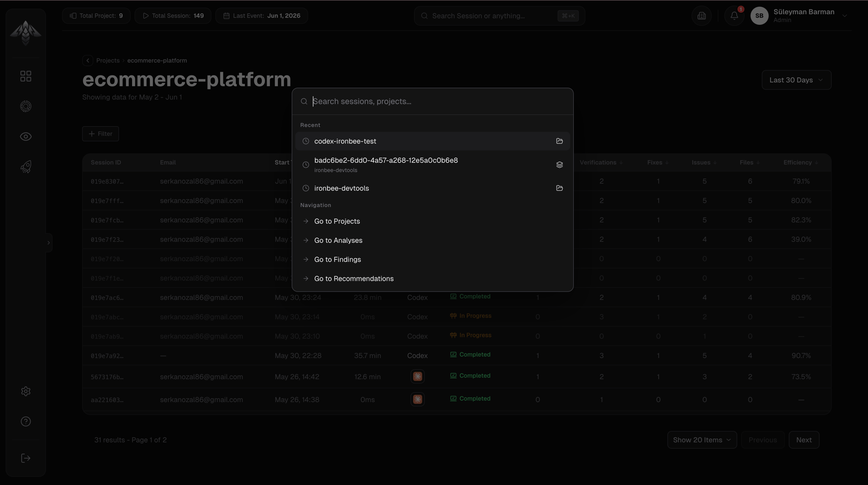Click the SB user avatar
This screenshot has width=868, height=485.
tap(759, 16)
